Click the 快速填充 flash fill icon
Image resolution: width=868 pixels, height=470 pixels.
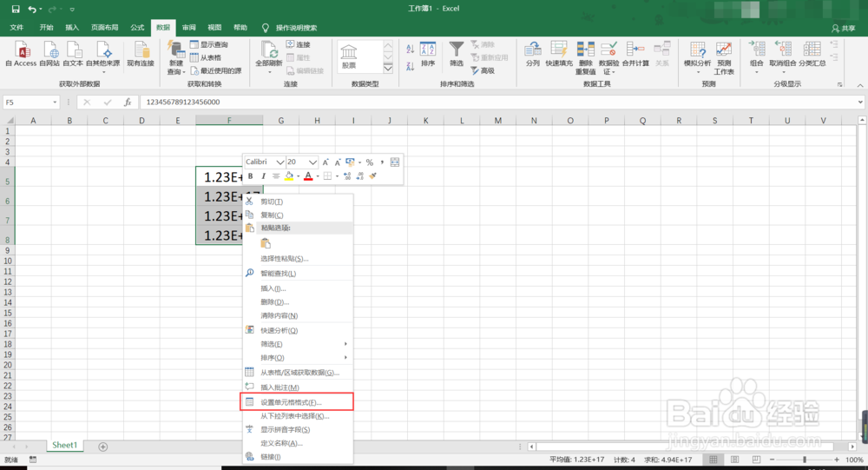pos(558,54)
